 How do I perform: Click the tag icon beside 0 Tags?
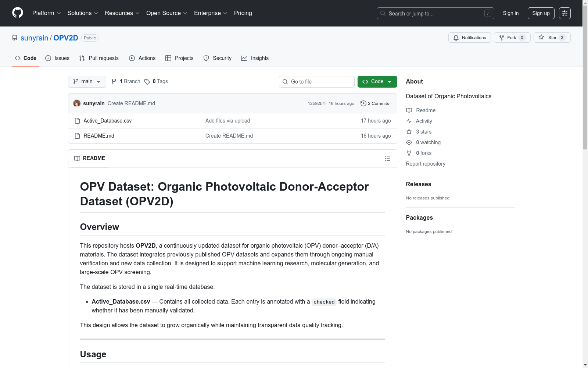(x=147, y=82)
